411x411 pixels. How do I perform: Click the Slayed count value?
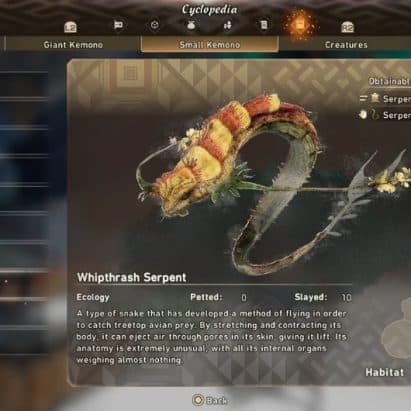coord(347,297)
